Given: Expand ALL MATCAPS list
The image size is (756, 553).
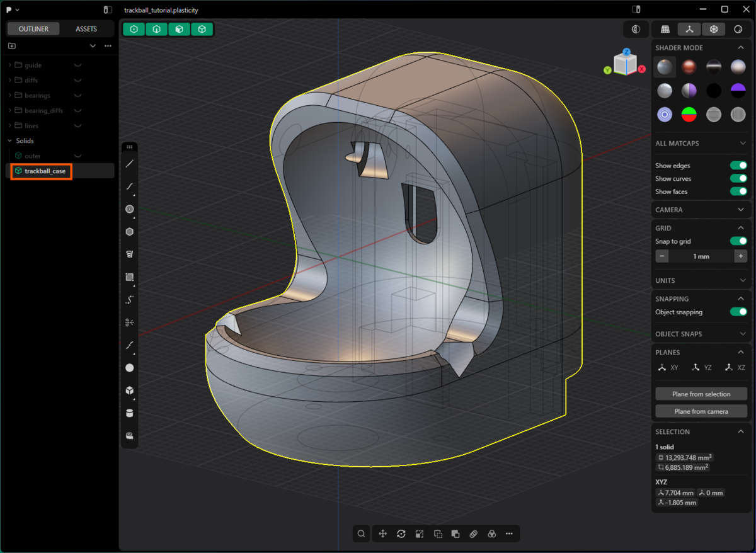Looking at the screenshot, I should pos(701,144).
